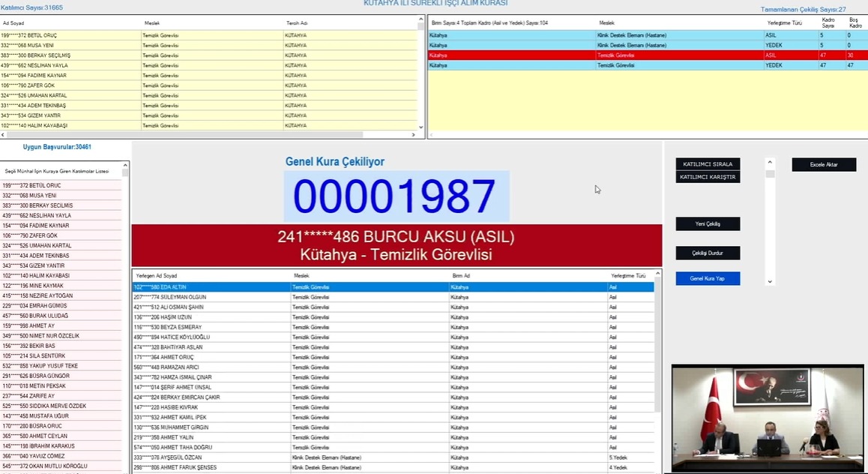Viewport: 868px width, 474px height.
Task: Click right arrow of horizontal scrollbar
Action: pos(413,135)
